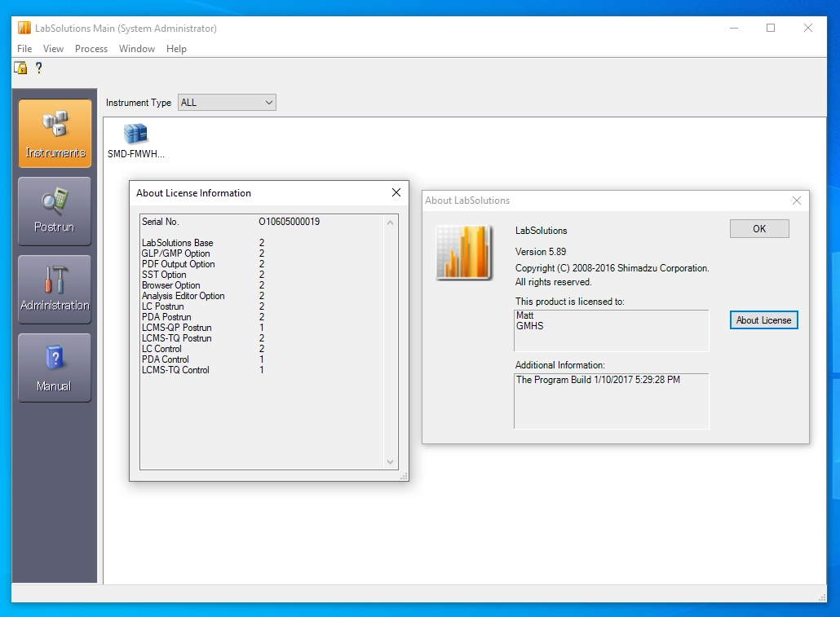
Task: Open the Process menu
Action: coord(91,49)
